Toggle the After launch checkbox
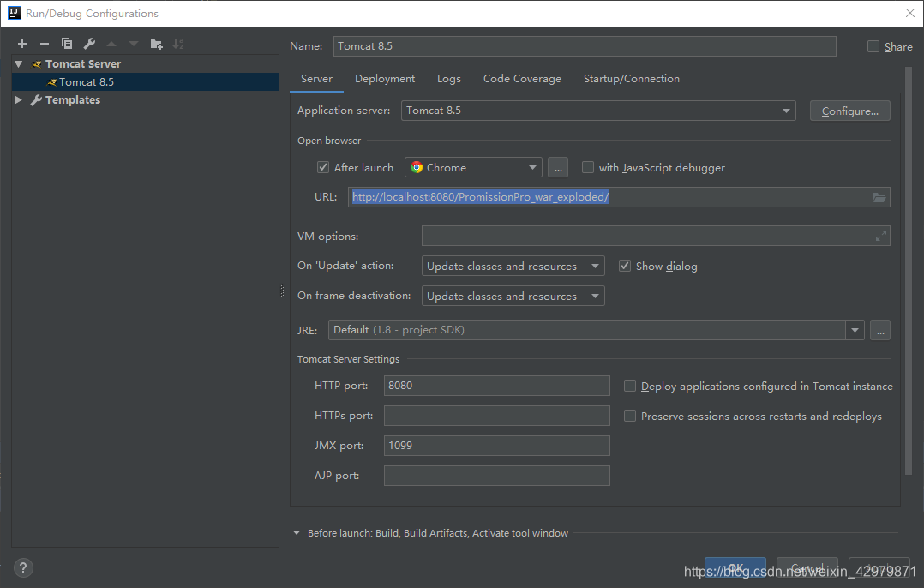Screen dimensions: 924x588 (x=323, y=167)
